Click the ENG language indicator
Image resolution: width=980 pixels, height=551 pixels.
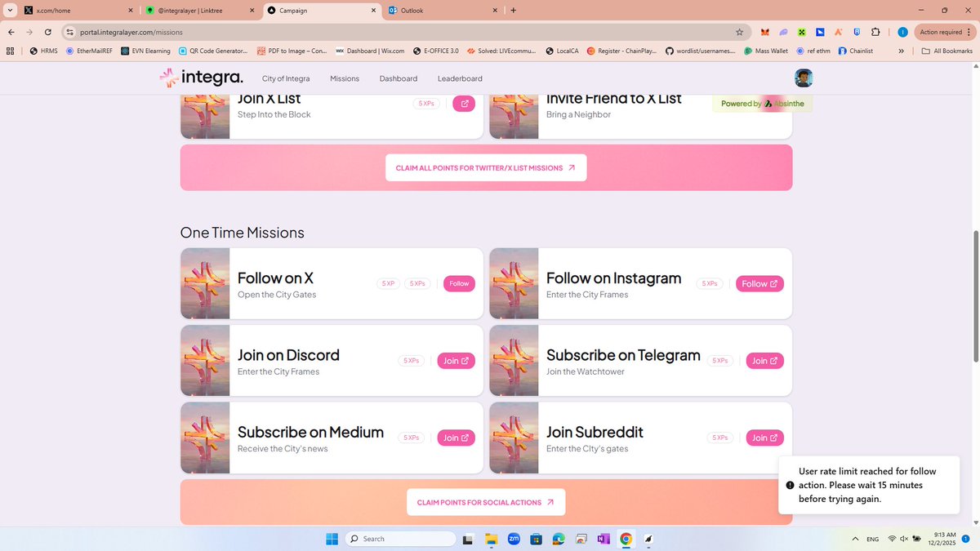coord(872,539)
